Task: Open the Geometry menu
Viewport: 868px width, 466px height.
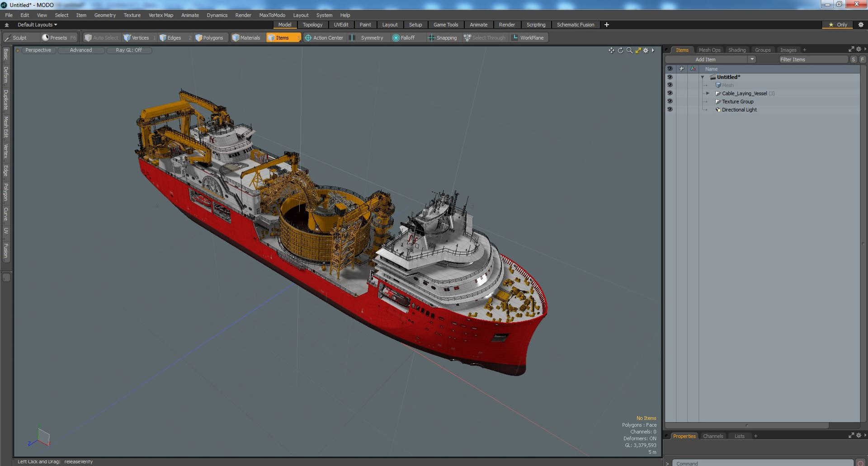Action: (x=105, y=15)
